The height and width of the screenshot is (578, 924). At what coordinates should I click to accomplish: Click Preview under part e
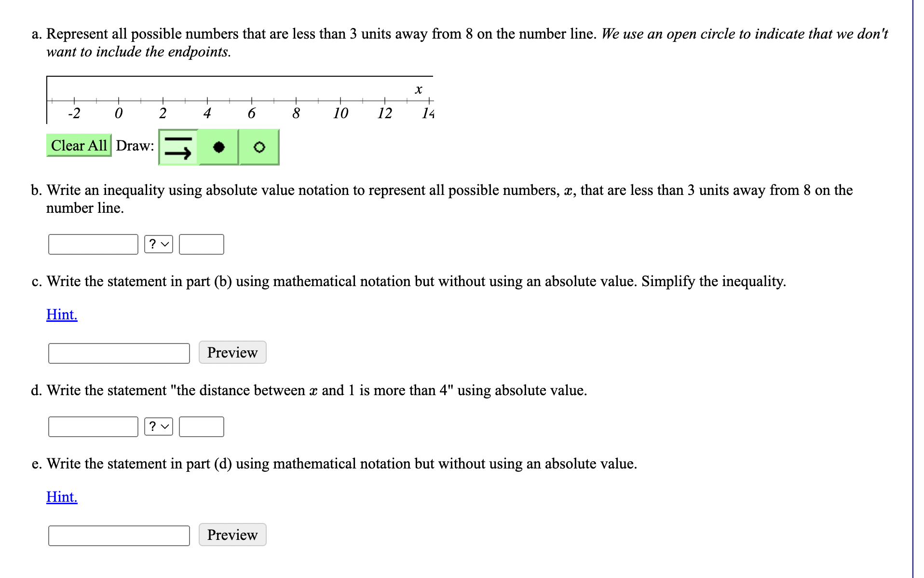click(x=232, y=535)
